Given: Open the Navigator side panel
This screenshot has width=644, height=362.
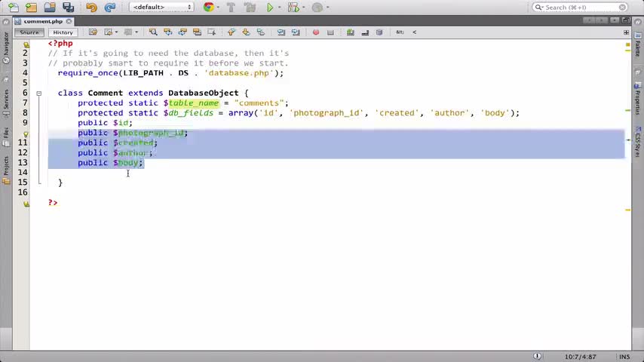Looking at the screenshot, I should (6, 48).
